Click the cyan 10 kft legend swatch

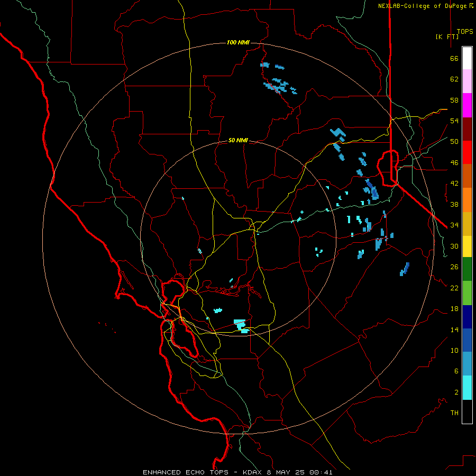point(467,388)
